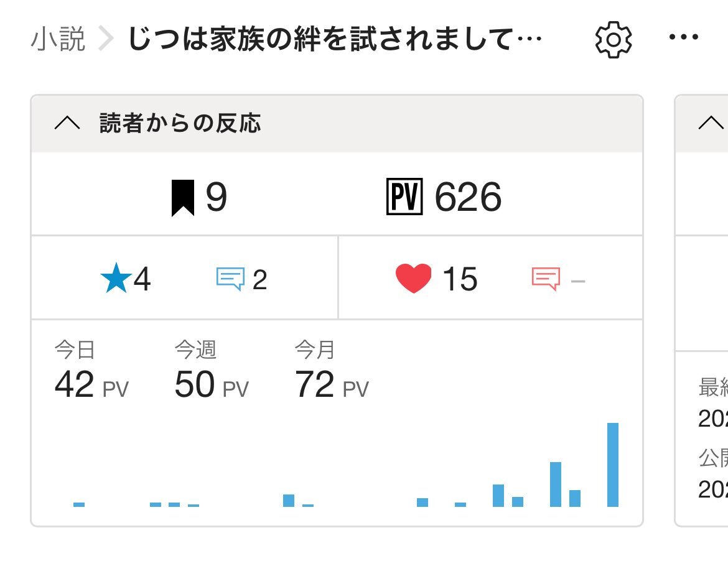Open the red support comments icon
The width and height of the screenshot is (728, 561).
[546, 279]
